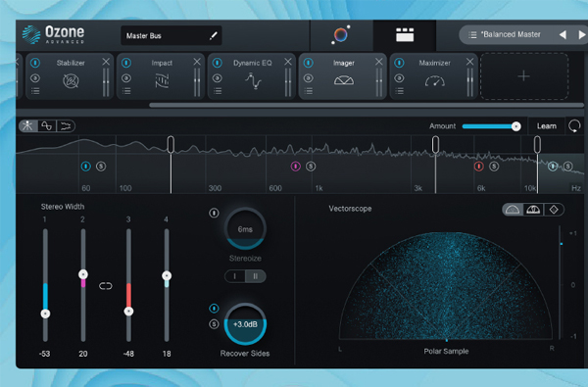Screen dimensions: 588x387
Task: Bypass the Dynamic EQ module power button
Action: [218, 63]
